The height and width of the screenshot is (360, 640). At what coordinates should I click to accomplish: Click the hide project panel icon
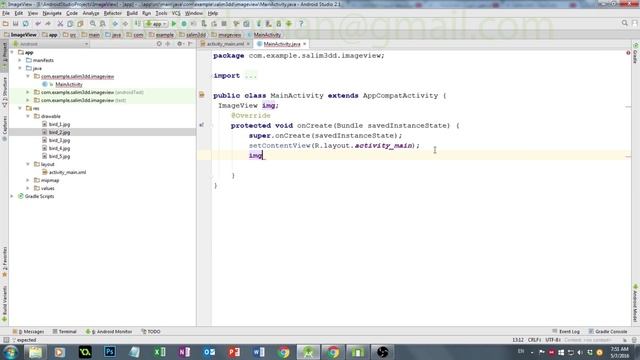click(190, 44)
